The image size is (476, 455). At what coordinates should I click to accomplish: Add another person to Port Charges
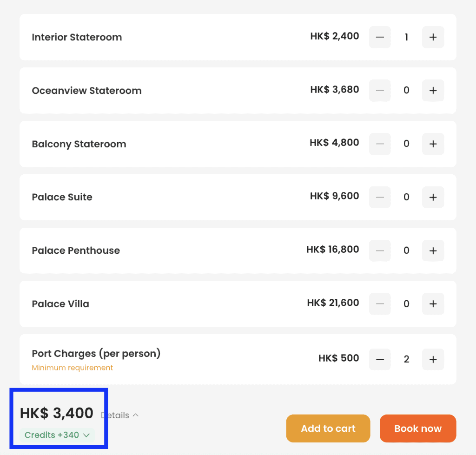[x=433, y=359]
